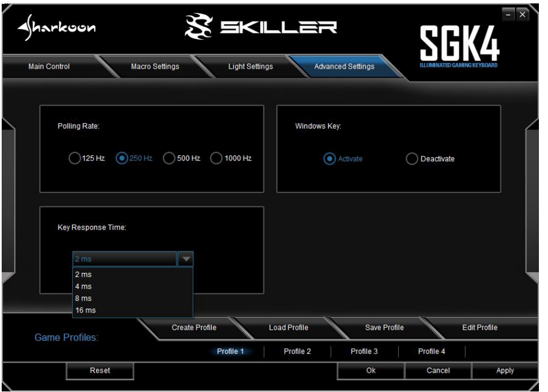Select the 500 Hz polling rate
Image resolution: width=548 pixels, height=392 pixels.
[x=168, y=158]
